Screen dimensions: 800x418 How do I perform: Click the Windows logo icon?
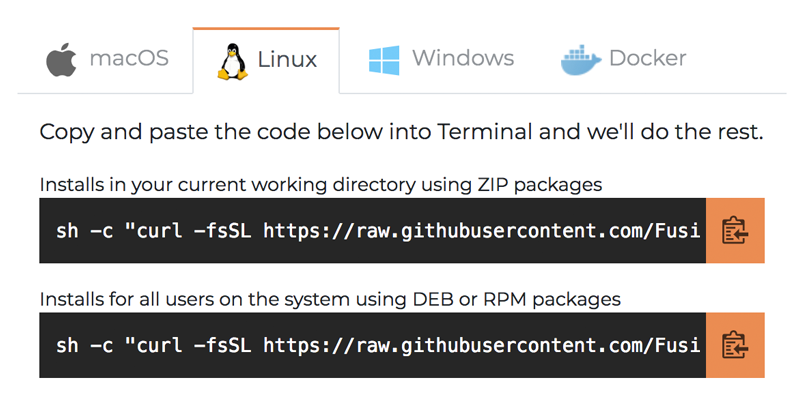pyautogui.click(x=384, y=60)
